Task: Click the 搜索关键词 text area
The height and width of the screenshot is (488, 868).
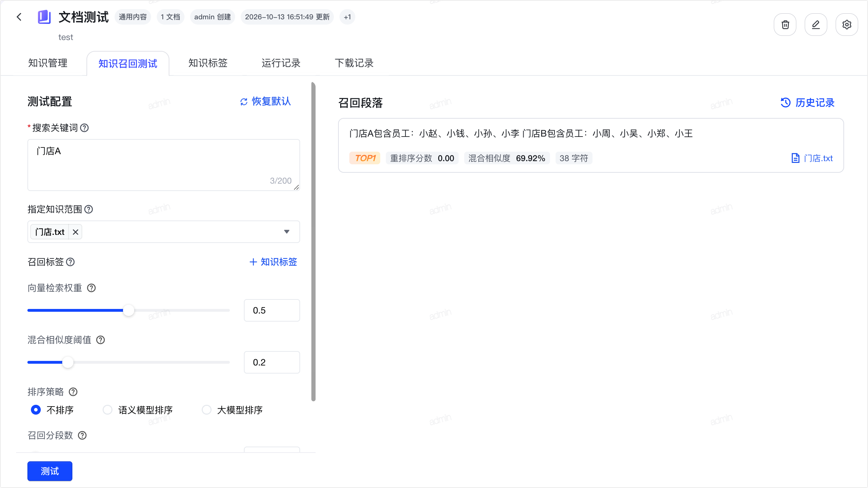Action: click(164, 165)
